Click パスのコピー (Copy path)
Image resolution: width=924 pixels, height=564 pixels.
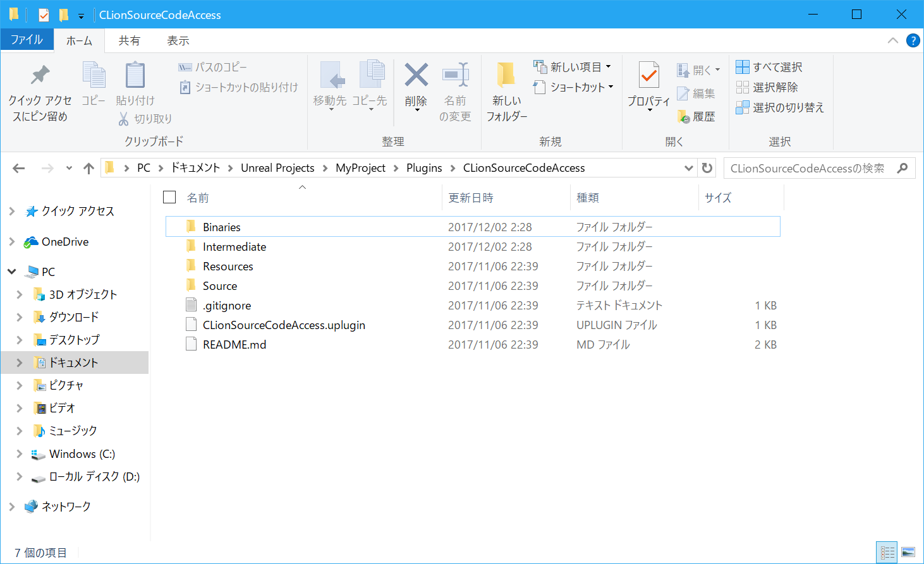213,67
